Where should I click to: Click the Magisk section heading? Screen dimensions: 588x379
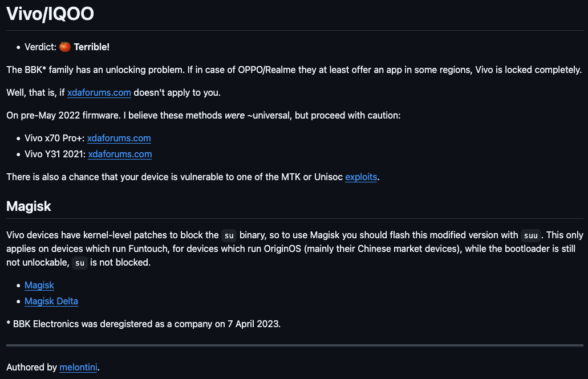click(29, 206)
